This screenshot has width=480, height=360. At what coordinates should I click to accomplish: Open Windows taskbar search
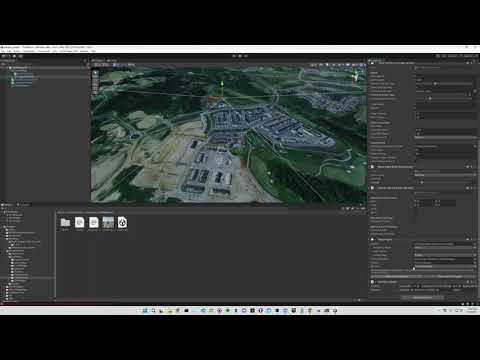(x=153, y=310)
